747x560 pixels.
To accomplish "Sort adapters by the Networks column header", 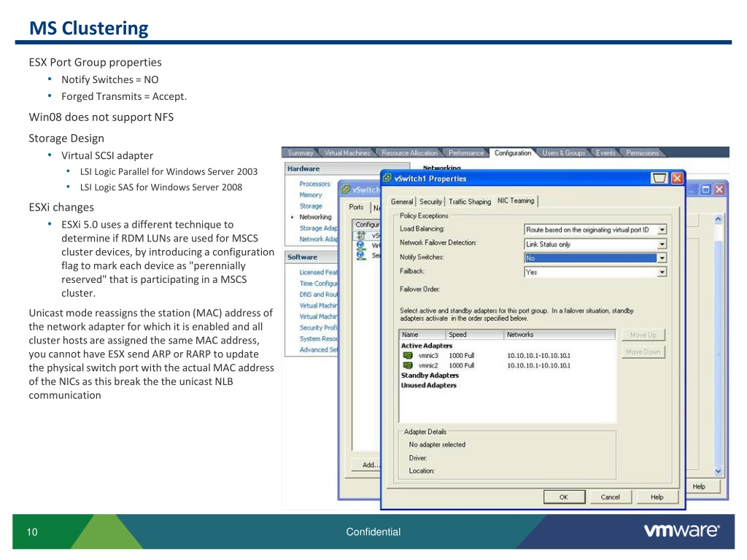I will pos(560,335).
